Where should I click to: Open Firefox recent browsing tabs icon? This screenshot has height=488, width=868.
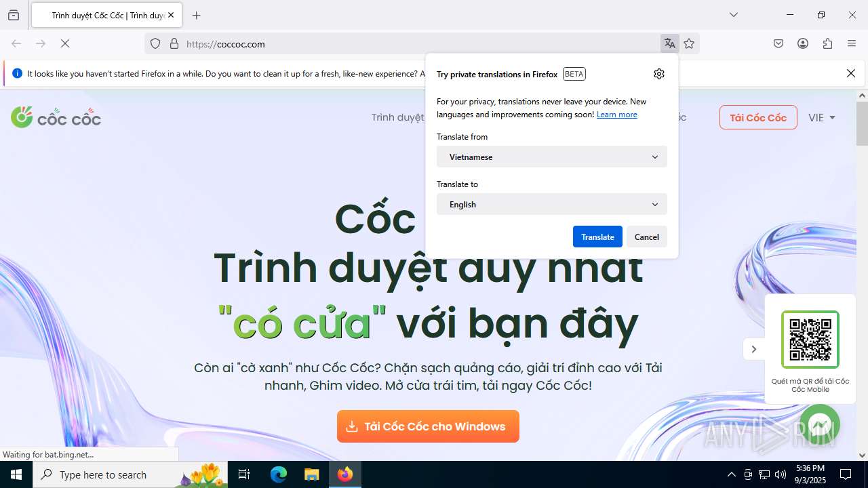coord(14,15)
